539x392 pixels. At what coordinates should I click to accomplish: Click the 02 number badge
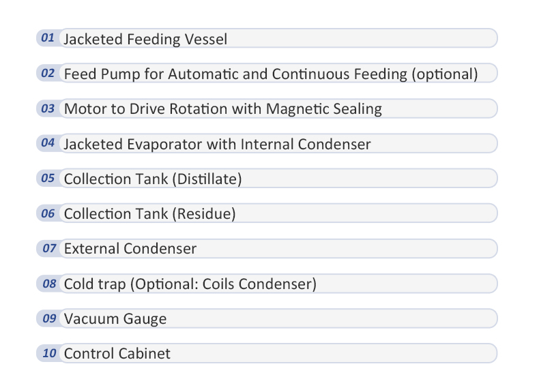(x=48, y=73)
